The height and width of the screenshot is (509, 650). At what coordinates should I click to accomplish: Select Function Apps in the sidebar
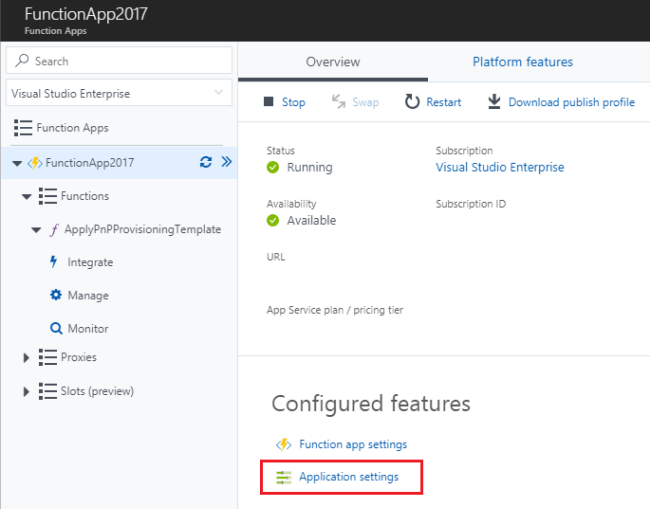(72, 128)
